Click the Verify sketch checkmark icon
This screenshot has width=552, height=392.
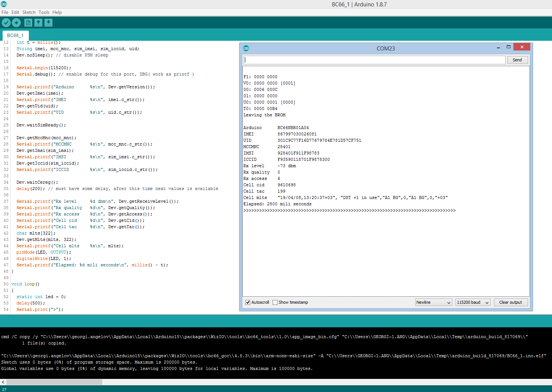(x=6, y=23)
